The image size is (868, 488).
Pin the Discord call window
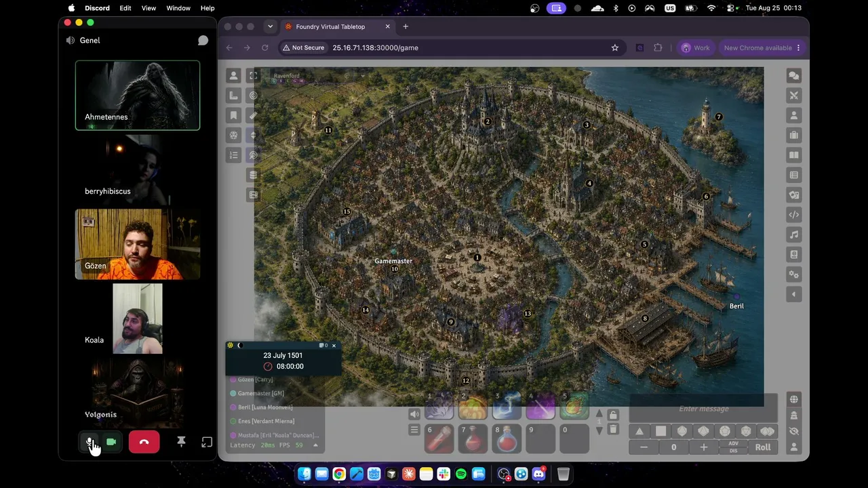pos(181,442)
